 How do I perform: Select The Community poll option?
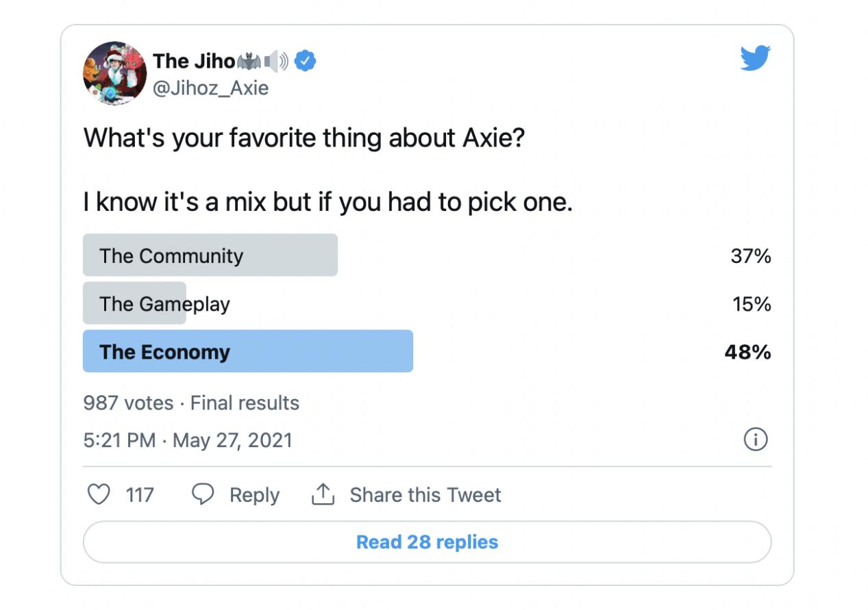[x=210, y=255]
